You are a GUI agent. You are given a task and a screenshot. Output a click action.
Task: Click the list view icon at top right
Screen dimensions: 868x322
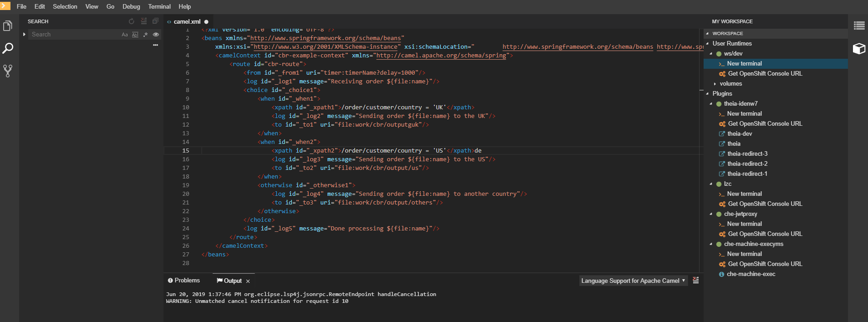pyautogui.click(x=859, y=26)
